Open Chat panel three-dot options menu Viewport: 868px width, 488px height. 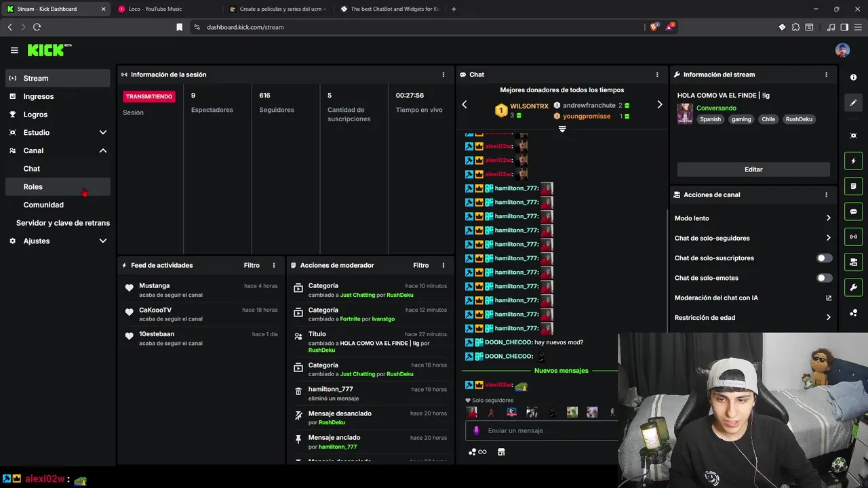point(657,75)
